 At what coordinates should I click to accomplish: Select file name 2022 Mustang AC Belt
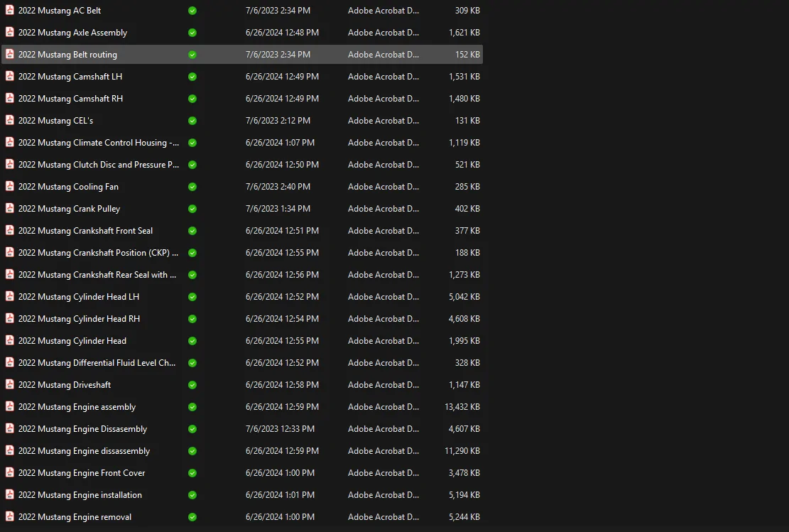(x=60, y=11)
